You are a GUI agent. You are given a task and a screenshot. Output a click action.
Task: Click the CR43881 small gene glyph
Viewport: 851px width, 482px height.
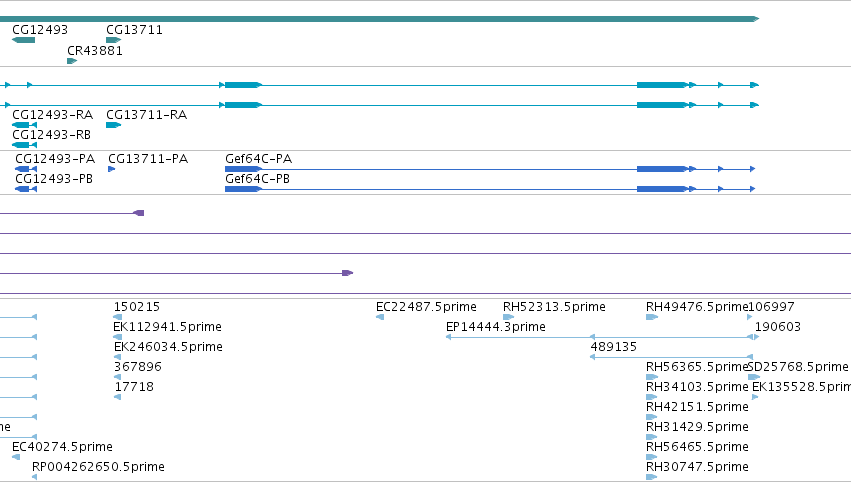[72, 61]
